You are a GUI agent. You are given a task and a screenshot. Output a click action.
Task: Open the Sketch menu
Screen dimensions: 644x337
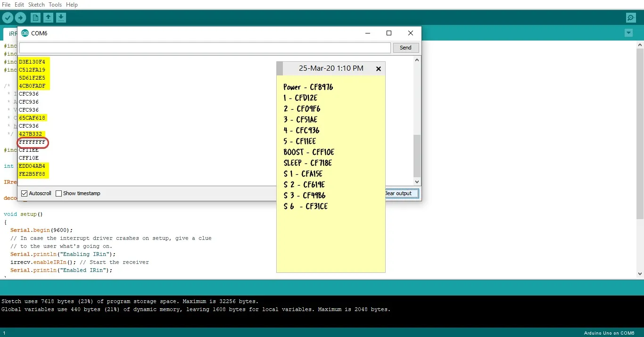tap(36, 5)
